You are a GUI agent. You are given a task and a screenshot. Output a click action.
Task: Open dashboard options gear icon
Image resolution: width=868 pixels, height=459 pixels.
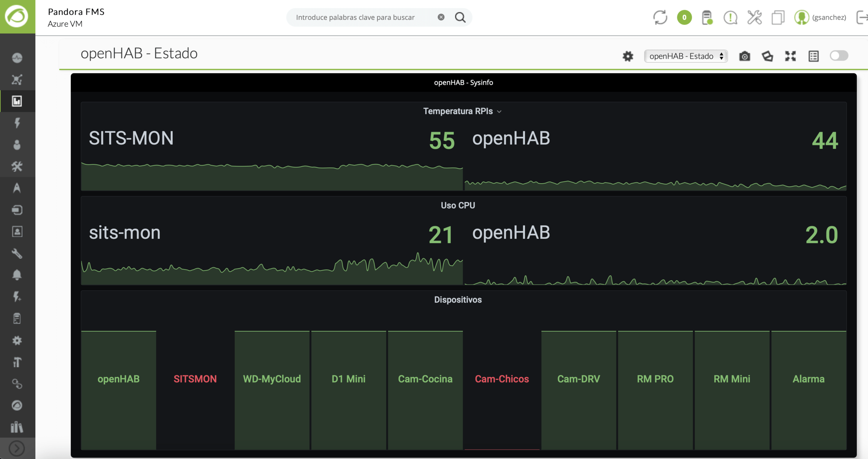pyautogui.click(x=628, y=56)
